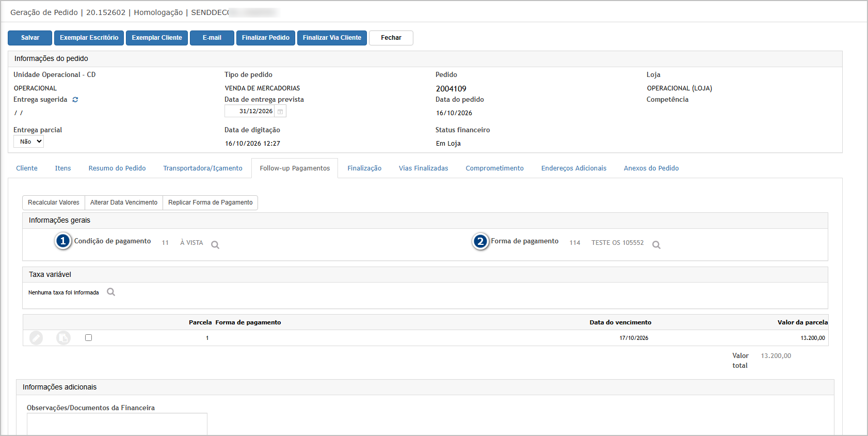Open Taxa variável search magnifier
Image resolution: width=868 pixels, height=436 pixels.
tap(111, 292)
